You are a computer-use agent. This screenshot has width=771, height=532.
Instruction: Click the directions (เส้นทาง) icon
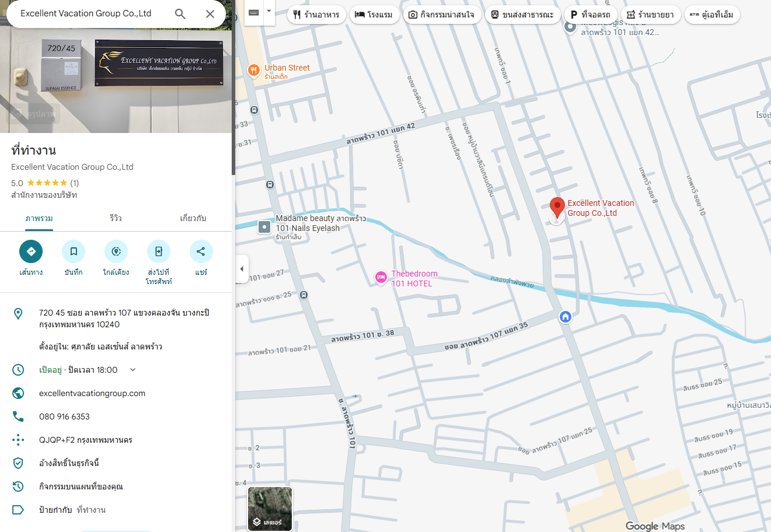(x=31, y=251)
